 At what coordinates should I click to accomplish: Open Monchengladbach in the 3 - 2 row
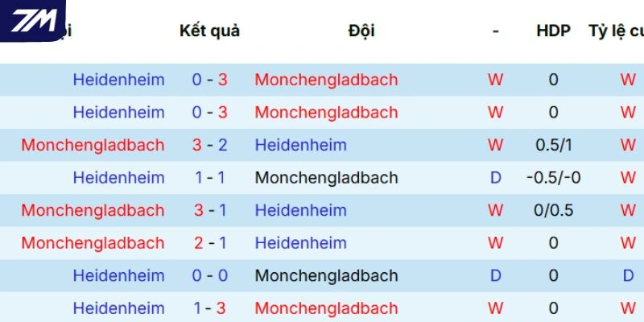coord(93,146)
